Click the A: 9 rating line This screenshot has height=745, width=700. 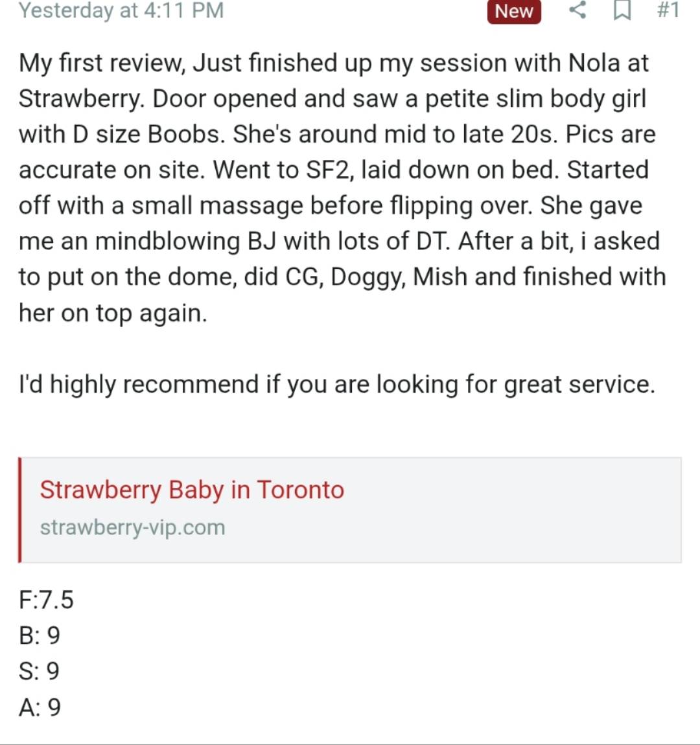point(40,707)
